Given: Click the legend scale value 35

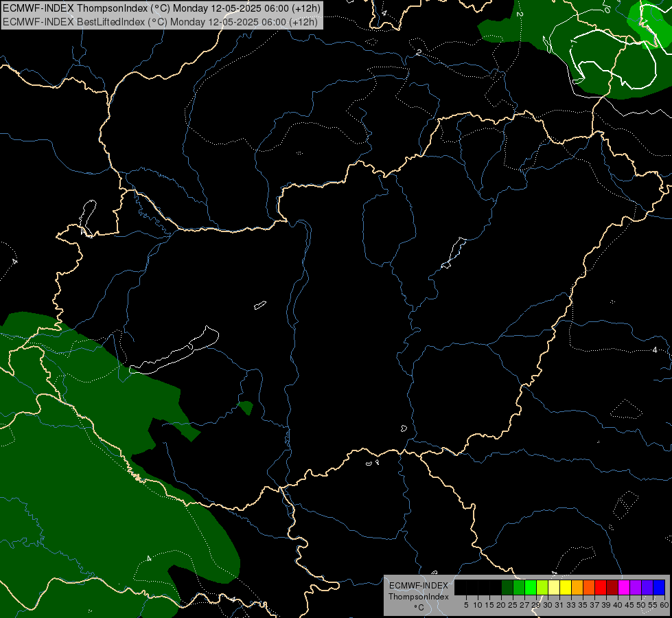Looking at the screenshot, I should pos(583,605).
